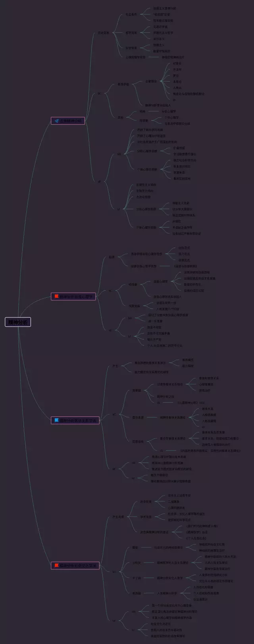Click the blue flag on 精神分析客体关系学派 node

(56, 420)
